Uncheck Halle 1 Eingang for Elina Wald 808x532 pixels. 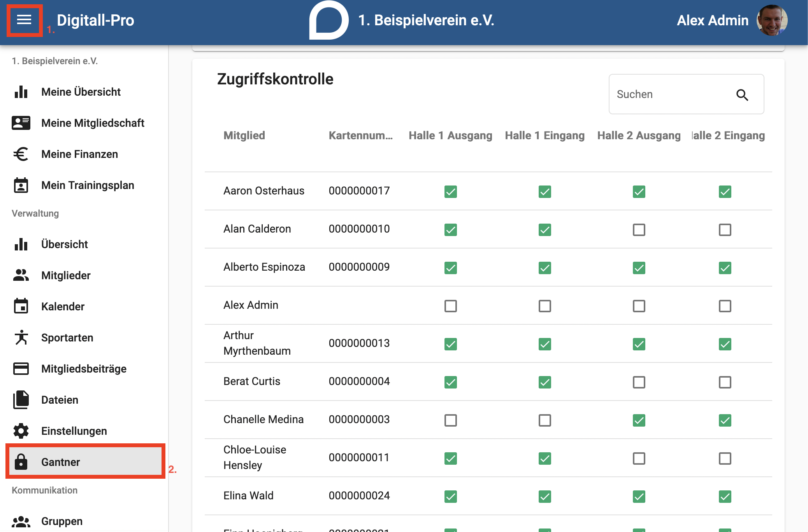click(x=545, y=496)
